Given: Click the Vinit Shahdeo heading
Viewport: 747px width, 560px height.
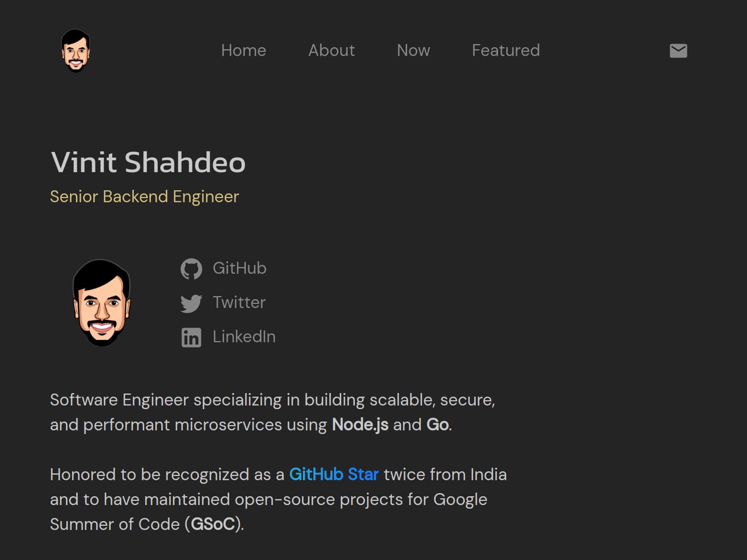Looking at the screenshot, I should pos(148,162).
